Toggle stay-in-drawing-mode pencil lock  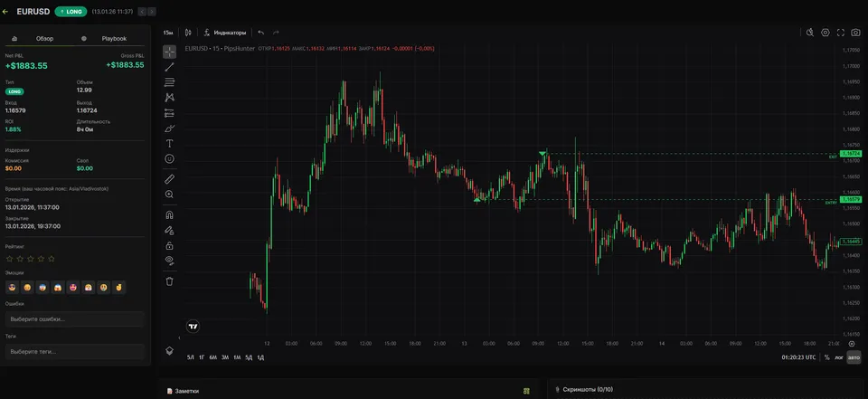169,230
